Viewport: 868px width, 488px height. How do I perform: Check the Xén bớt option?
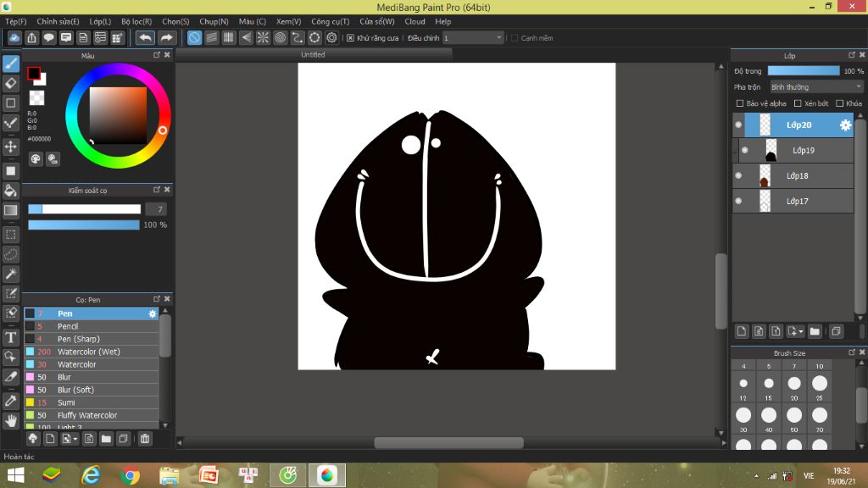[x=798, y=103]
